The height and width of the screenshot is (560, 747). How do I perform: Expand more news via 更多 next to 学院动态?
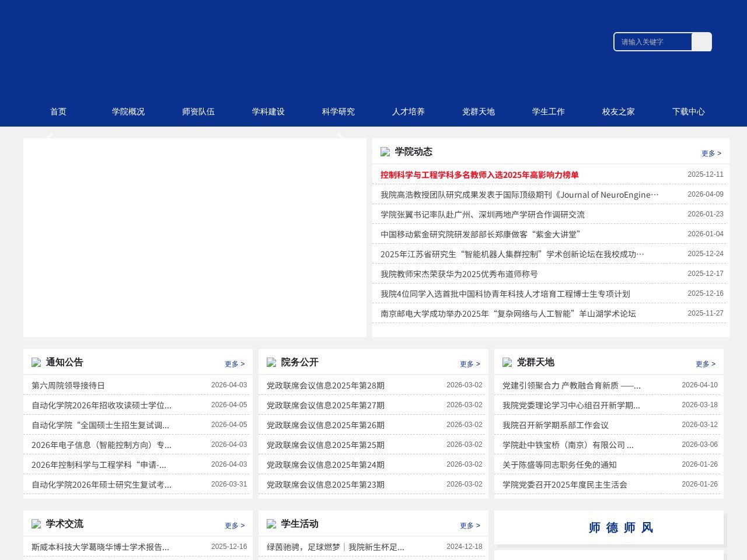pyautogui.click(x=711, y=153)
